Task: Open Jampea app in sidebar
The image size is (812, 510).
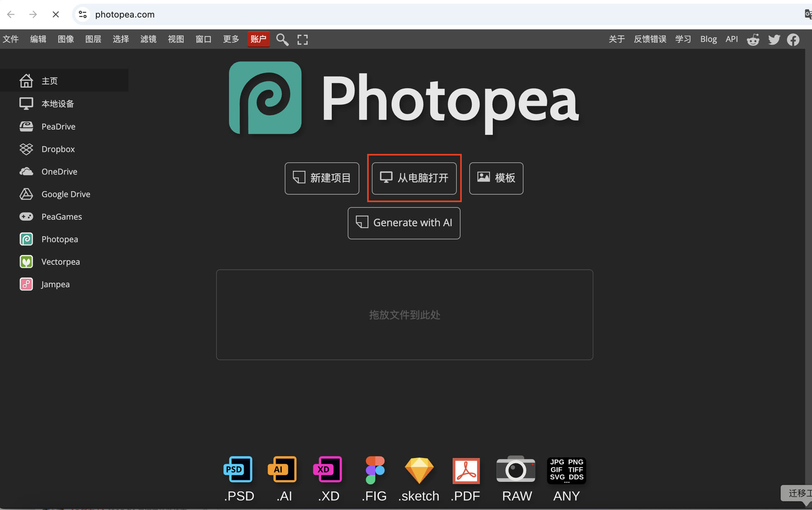Action: coord(55,284)
